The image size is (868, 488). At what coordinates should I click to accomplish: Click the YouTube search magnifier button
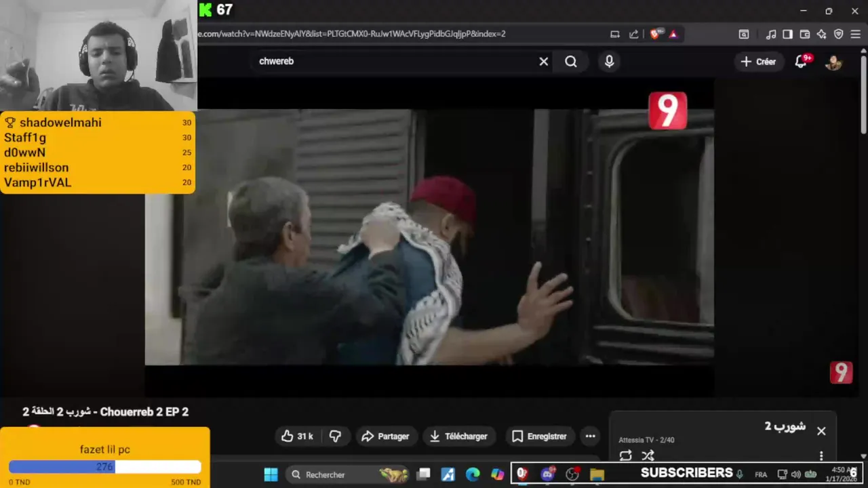[571, 62]
